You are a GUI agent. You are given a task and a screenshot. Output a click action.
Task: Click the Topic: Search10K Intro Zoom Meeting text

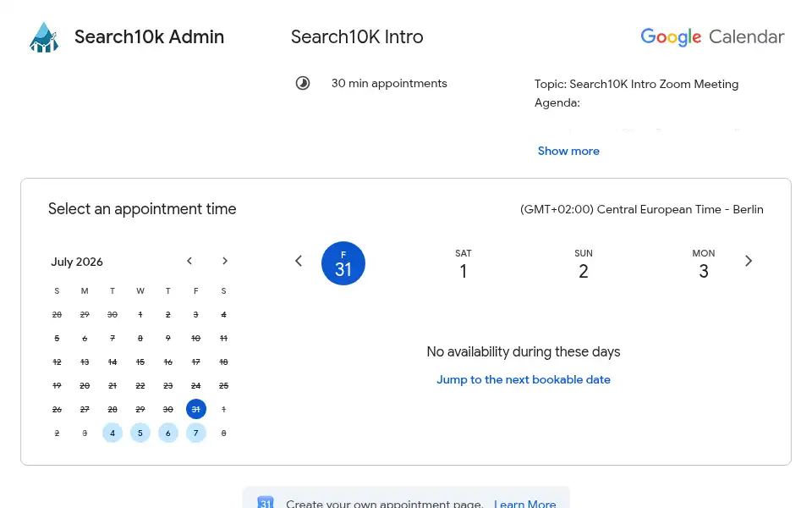(636, 84)
